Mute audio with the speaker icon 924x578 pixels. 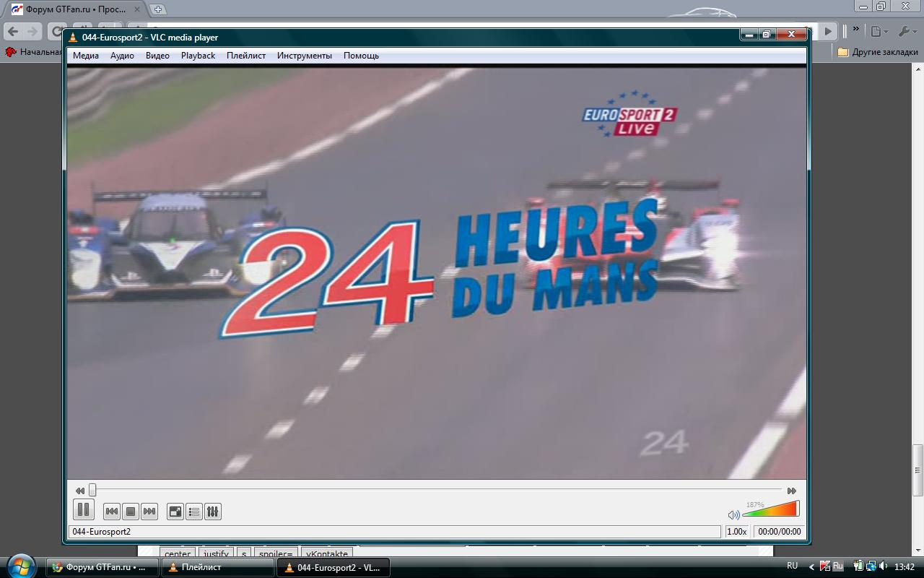[x=733, y=514]
